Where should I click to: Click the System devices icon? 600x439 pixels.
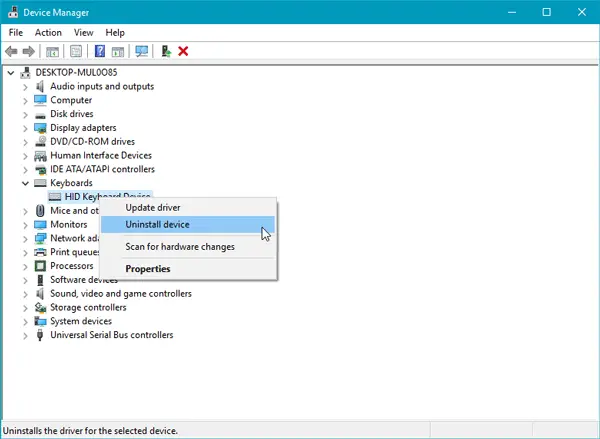pyautogui.click(x=40, y=321)
